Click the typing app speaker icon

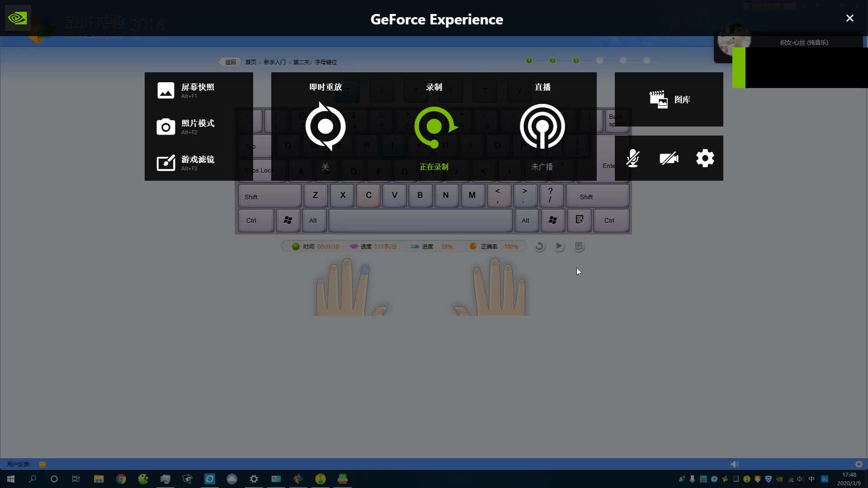(735, 464)
